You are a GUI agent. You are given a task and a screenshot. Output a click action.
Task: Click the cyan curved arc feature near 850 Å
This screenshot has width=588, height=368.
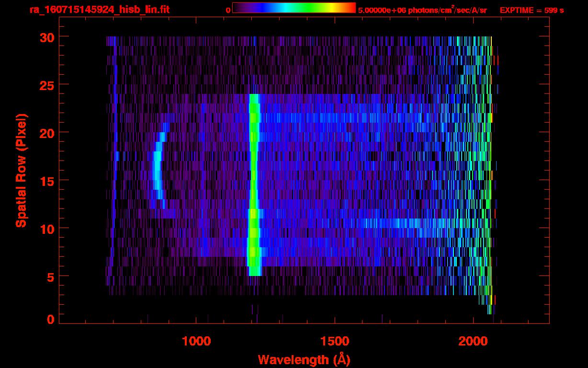coord(157,168)
